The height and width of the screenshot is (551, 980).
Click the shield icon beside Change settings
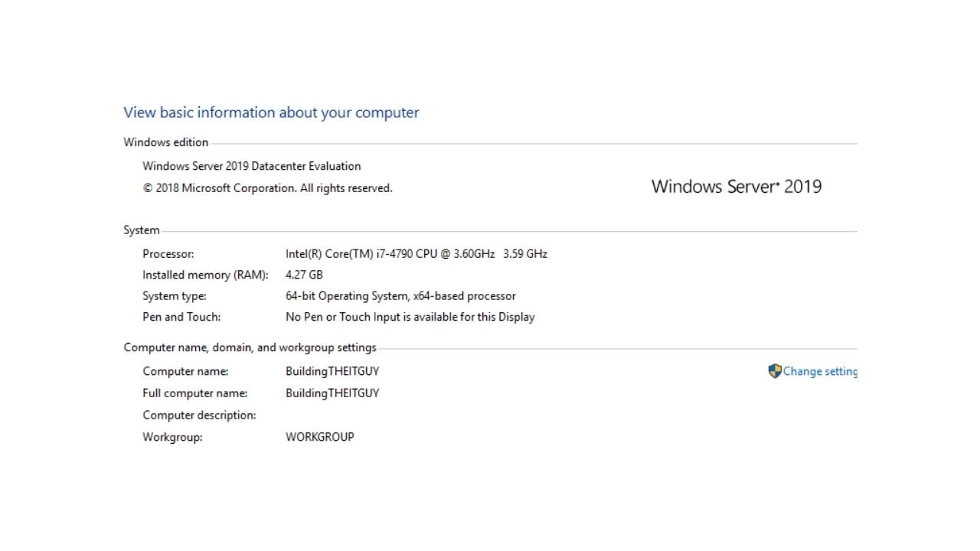click(x=775, y=371)
